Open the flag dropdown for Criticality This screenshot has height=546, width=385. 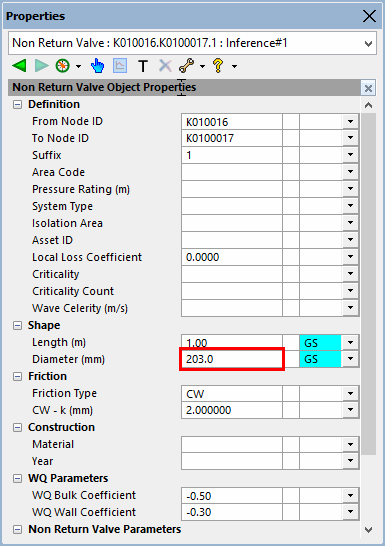pyautogui.click(x=350, y=274)
